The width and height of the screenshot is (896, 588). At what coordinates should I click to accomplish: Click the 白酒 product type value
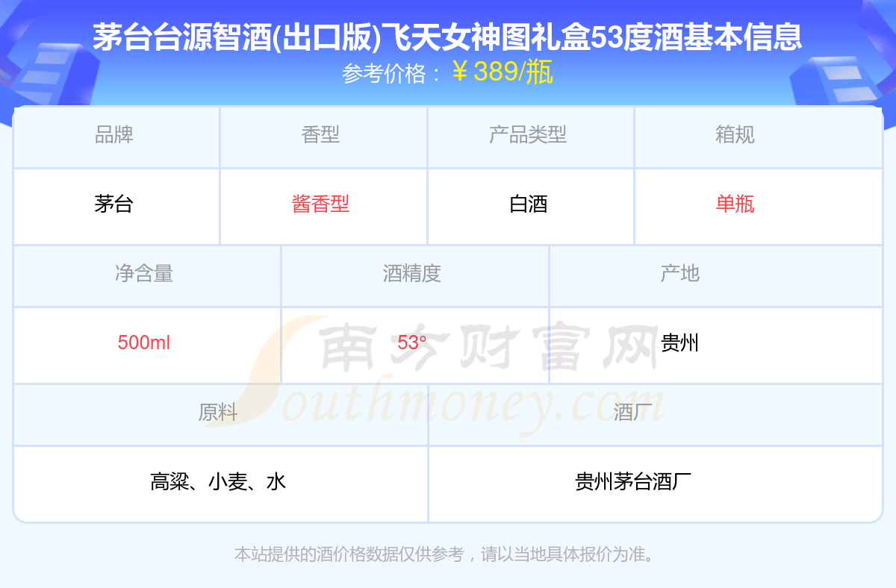pos(528,204)
